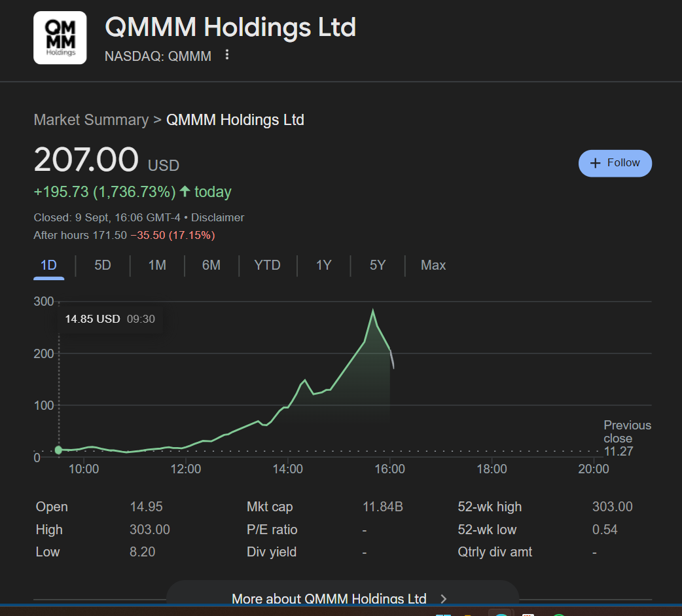This screenshot has width=682, height=616.
Task: Click the 14:00 time axis label
Action: coord(288,469)
